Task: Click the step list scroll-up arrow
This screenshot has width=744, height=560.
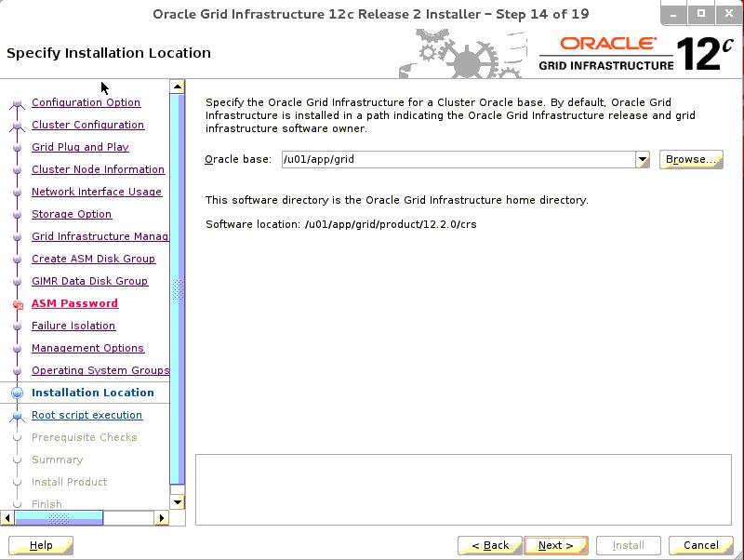Action: click(x=178, y=87)
